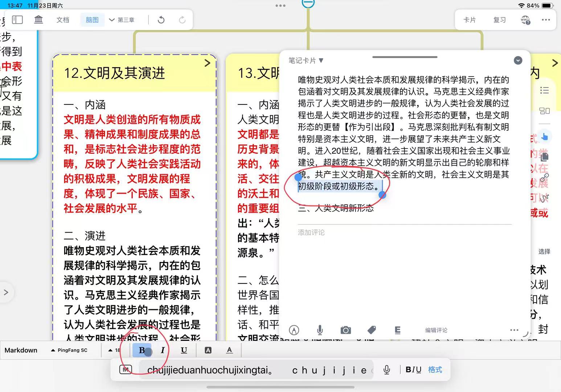The image size is (561, 392).
Task: Check the battery 84% status indicator
Action: click(540, 5)
